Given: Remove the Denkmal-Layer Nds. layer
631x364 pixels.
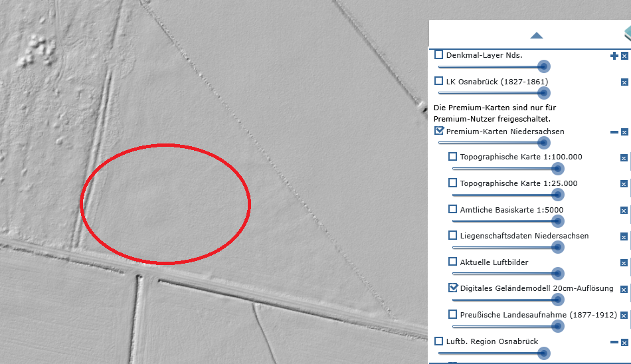Looking at the screenshot, I should pyautogui.click(x=624, y=56).
